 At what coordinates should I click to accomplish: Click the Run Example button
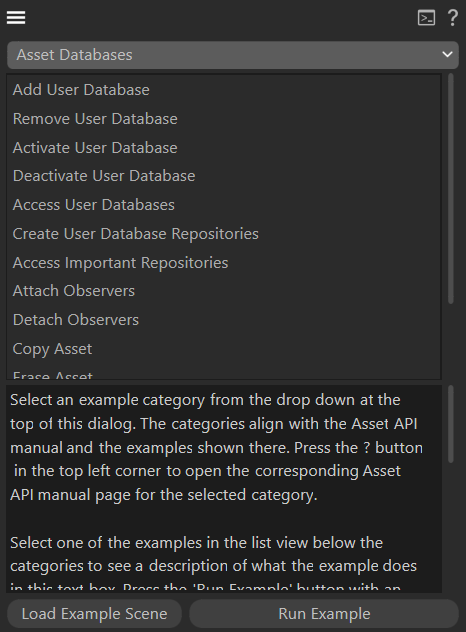point(324,614)
